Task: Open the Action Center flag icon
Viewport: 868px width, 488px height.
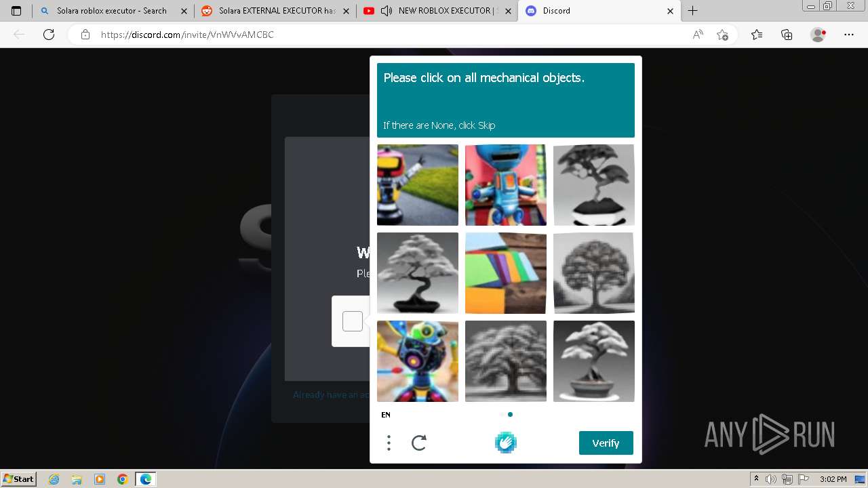Action: (x=802, y=479)
